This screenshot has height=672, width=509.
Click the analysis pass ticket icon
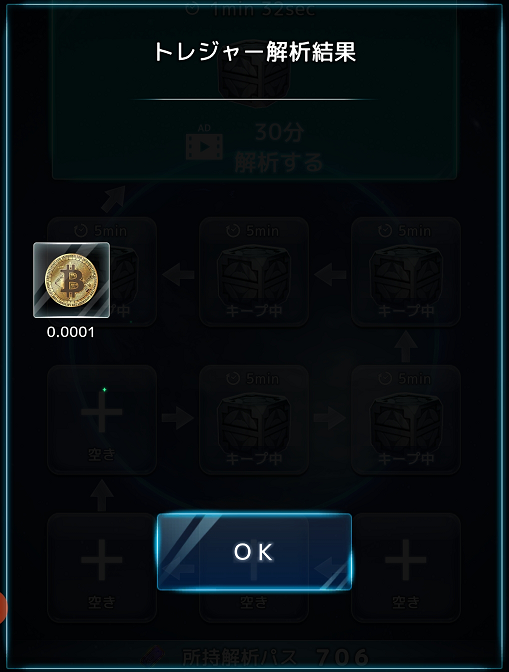pos(154,657)
